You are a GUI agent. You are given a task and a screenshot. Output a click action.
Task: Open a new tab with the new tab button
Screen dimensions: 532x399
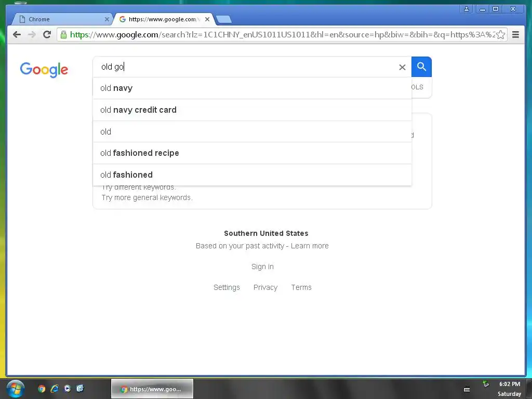pos(224,20)
